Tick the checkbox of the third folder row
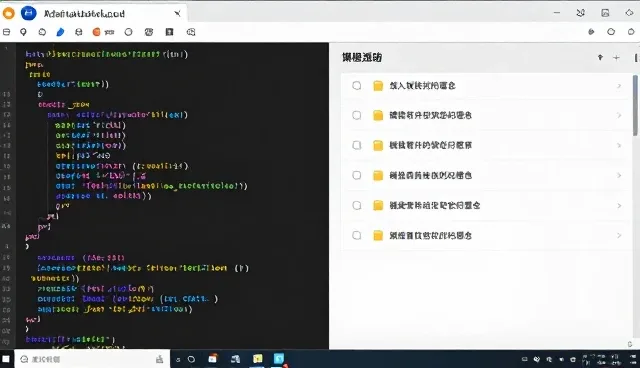 pos(357,145)
